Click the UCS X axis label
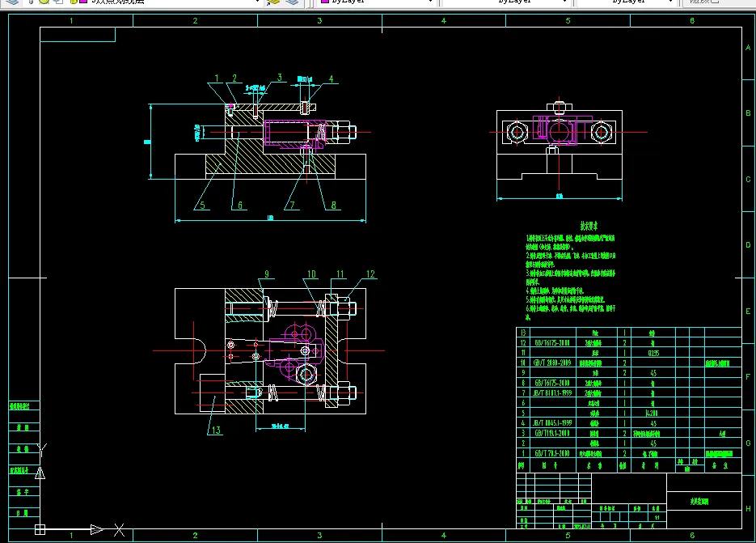 click(119, 529)
